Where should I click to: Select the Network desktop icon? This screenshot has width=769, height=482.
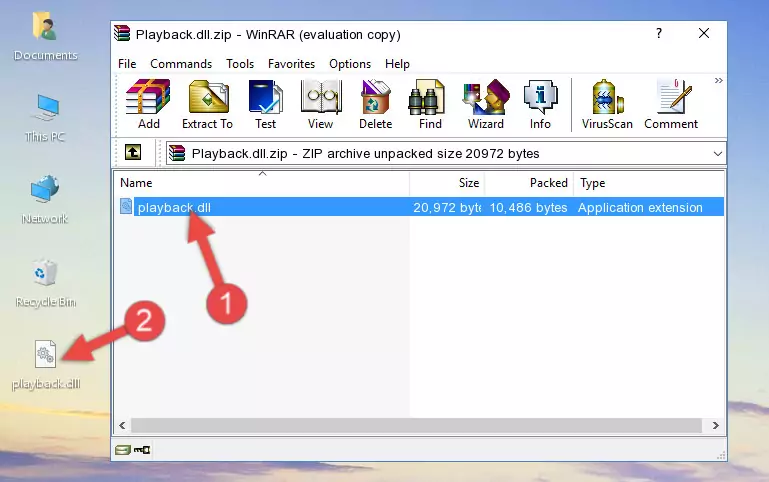tap(45, 200)
